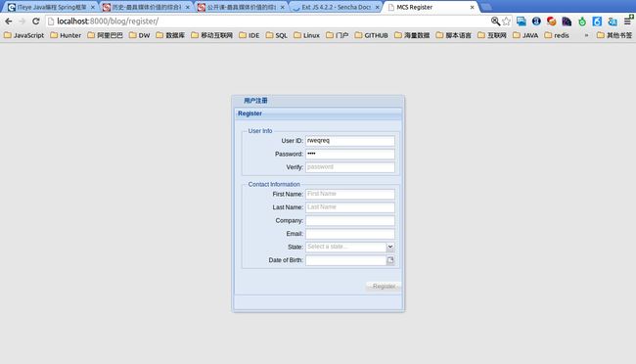The width and height of the screenshot is (636, 364).
Task: Click the Last Name field
Action: [x=350, y=207]
